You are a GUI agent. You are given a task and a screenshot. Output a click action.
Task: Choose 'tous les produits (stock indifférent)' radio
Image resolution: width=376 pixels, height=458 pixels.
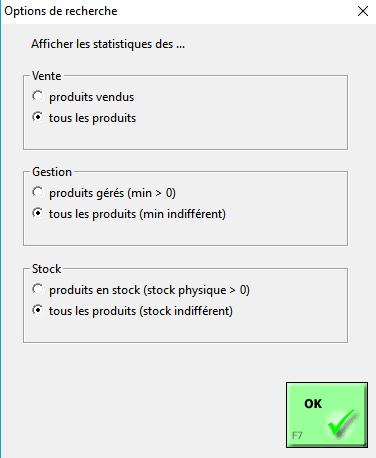coord(38,310)
